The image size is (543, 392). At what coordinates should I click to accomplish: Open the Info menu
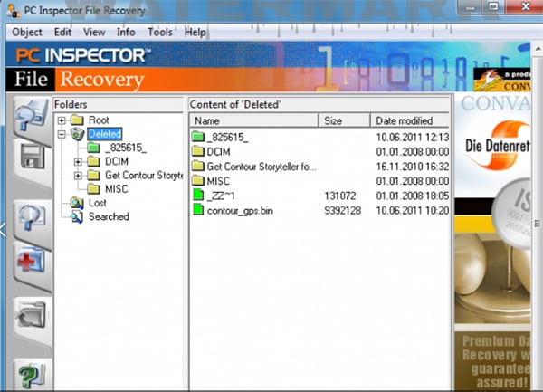click(x=126, y=33)
